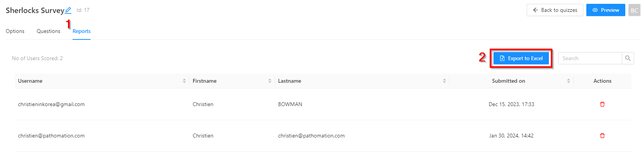Open the BC user avatar

[x=634, y=10]
